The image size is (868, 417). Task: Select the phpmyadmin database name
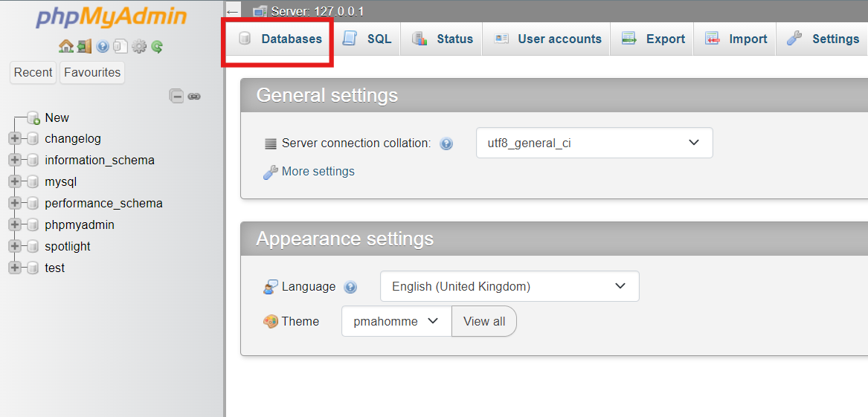(x=80, y=225)
